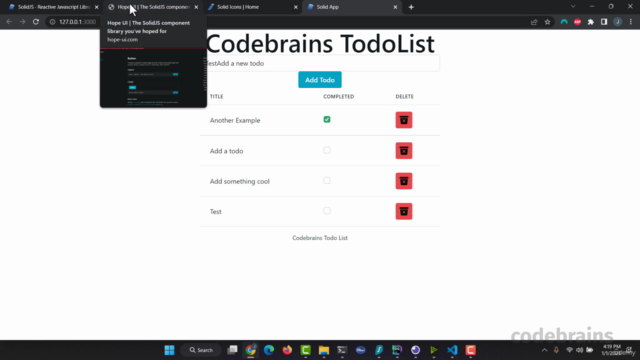
Task: Show hidden system tray icons
Action: point(544,350)
